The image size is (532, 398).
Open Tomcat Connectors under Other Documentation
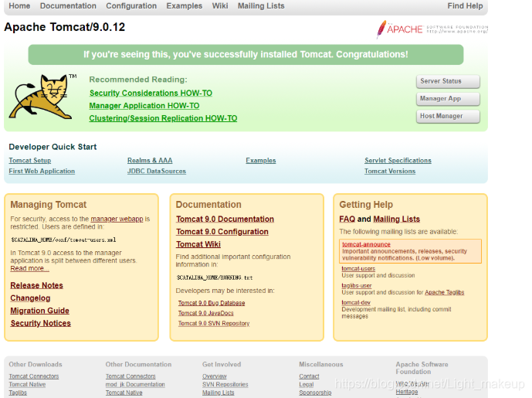[130, 376]
